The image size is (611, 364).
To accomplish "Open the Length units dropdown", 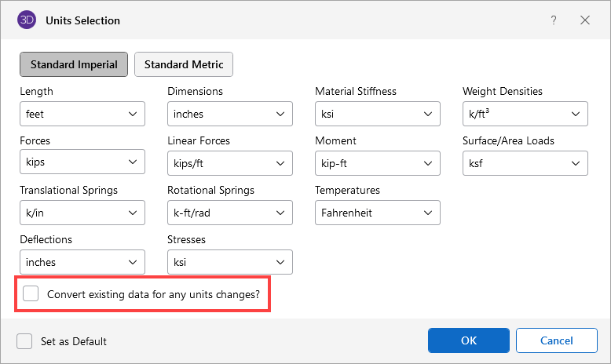I will pyautogui.click(x=82, y=114).
